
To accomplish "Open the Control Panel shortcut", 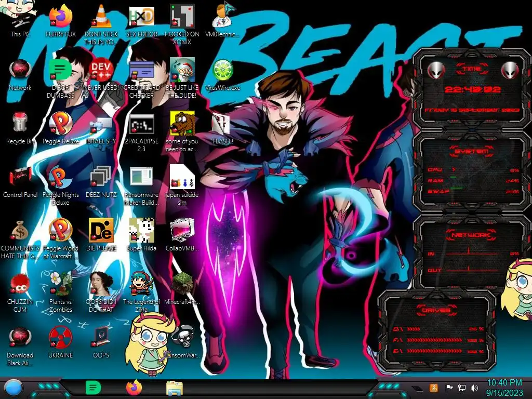I will (20, 181).
